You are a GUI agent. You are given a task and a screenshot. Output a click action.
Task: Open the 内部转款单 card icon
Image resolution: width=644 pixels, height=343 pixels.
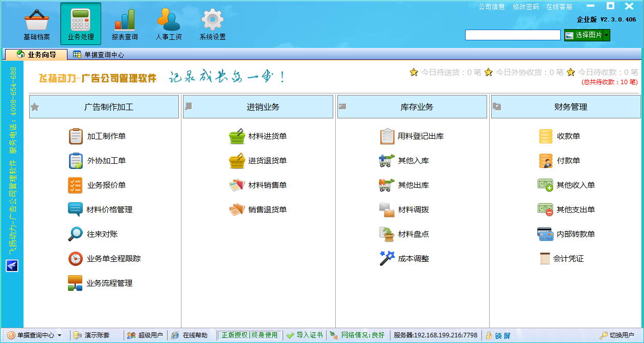545,234
